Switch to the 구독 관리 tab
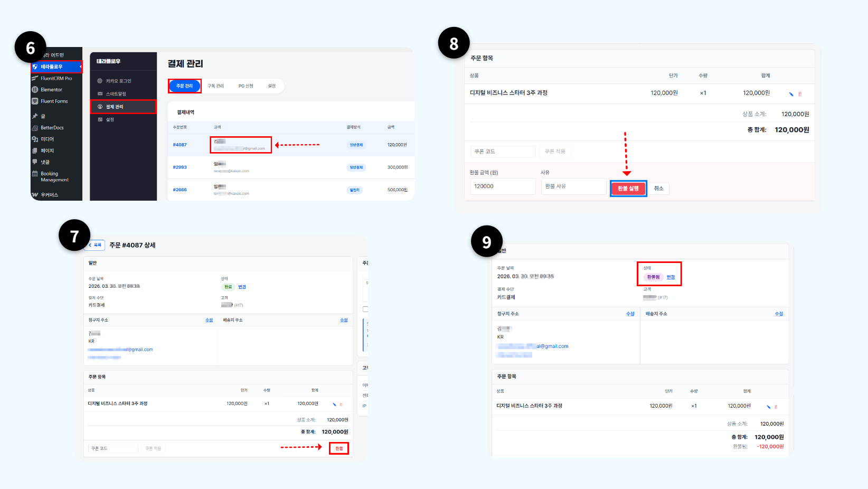Screen dimensions: 868x489 click(x=217, y=86)
